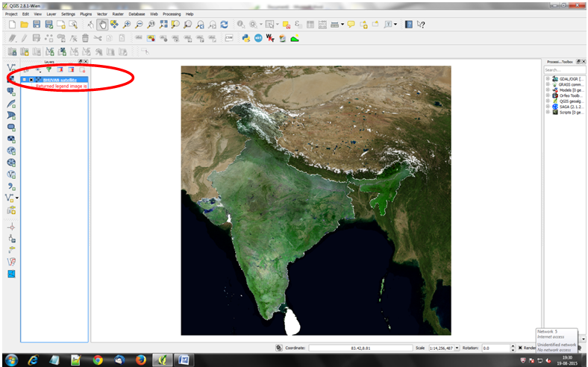
Task: Open the Layer menu
Action: [x=51, y=14]
